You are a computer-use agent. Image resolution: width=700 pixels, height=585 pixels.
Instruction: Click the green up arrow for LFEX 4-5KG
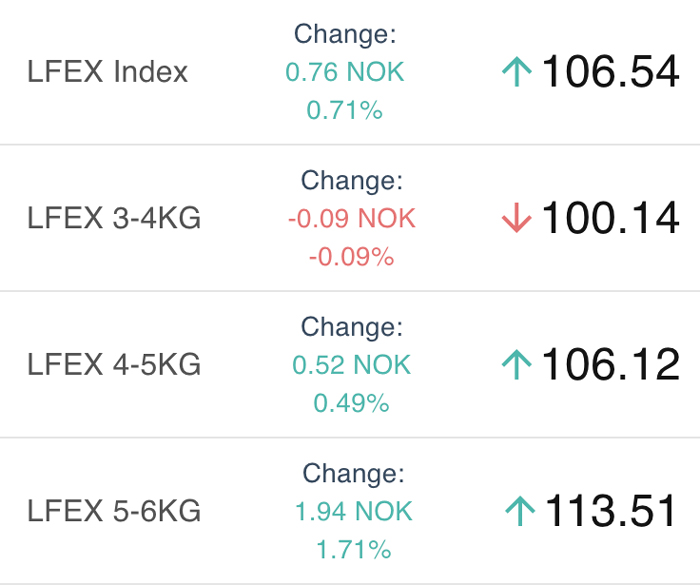516,365
